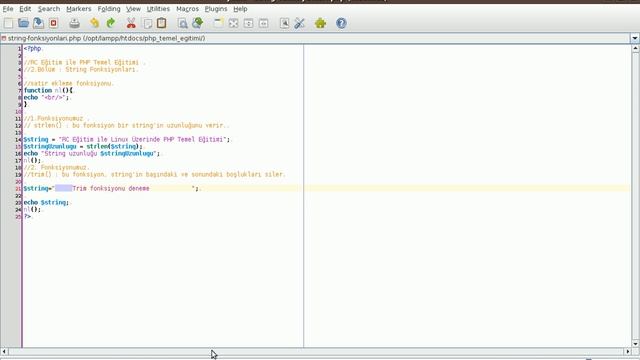
Task: Place cursor on the "<?php" line
Action: point(33,49)
